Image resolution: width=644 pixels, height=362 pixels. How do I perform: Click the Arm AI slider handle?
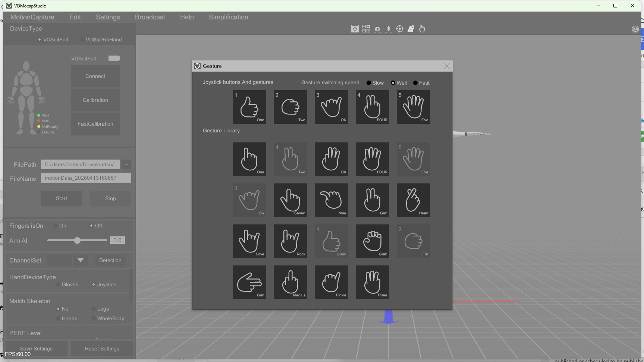click(77, 240)
